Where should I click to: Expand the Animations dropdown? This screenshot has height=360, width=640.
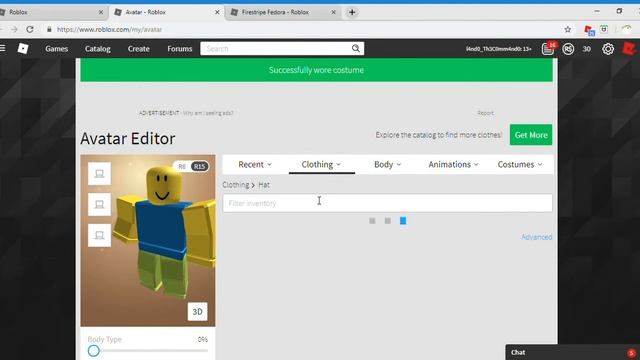[x=453, y=164]
